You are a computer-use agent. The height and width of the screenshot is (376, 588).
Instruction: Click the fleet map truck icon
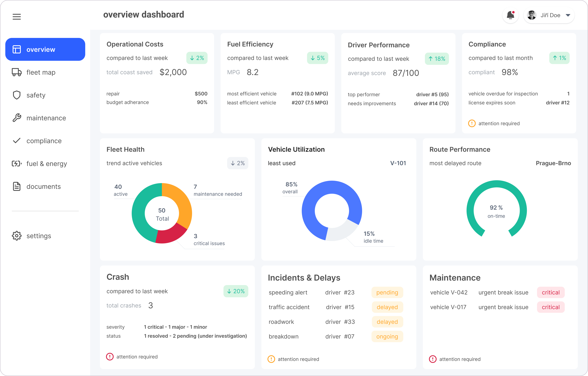point(17,72)
